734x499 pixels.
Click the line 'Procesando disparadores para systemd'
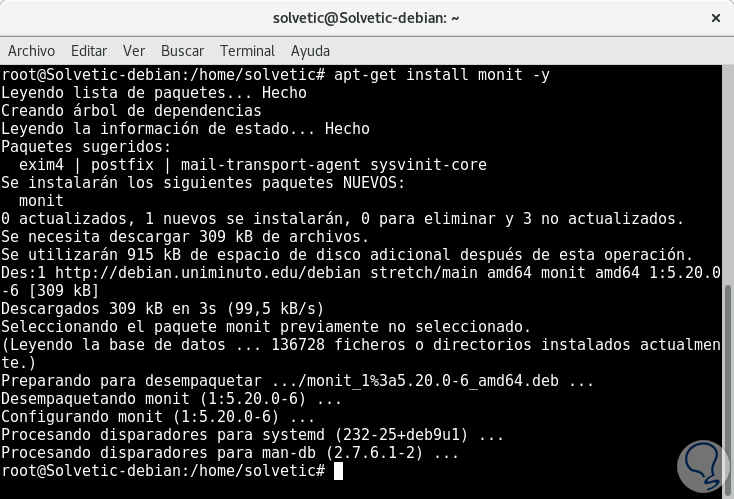[252, 435]
